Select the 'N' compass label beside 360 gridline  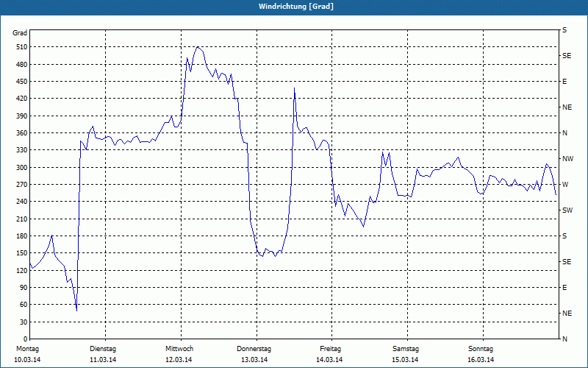pos(564,133)
